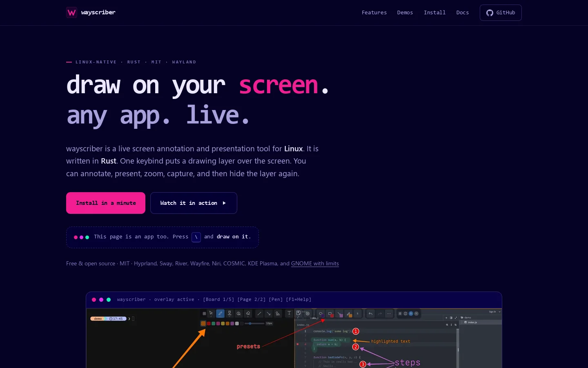The height and width of the screenshot is (368, 588).
Task: Open the GitHub repository button
Action: pyautogui.click(x=501, y=13)
